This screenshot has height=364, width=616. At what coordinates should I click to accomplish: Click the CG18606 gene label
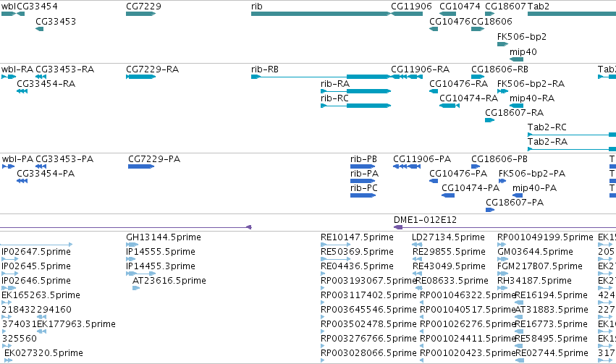(491, 22)
